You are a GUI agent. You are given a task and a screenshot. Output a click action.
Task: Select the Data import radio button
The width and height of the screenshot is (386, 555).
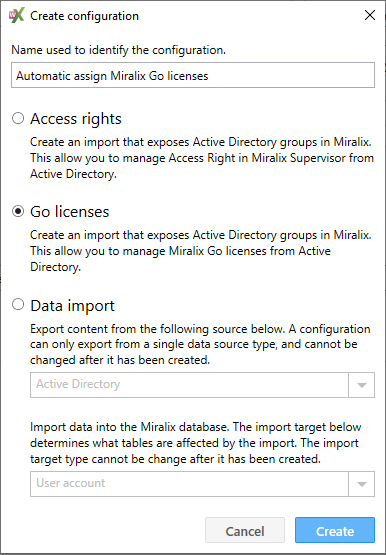[18, 304]
